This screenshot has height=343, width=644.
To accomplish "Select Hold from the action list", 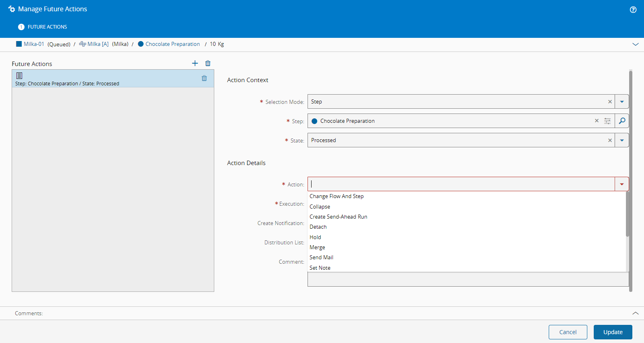I will point(316,237).
